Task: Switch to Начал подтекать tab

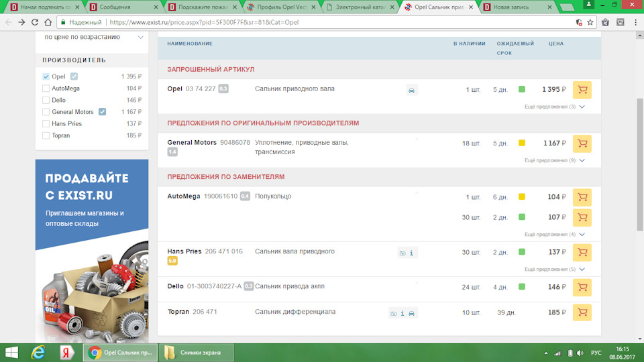Action: tap(44, 7)
